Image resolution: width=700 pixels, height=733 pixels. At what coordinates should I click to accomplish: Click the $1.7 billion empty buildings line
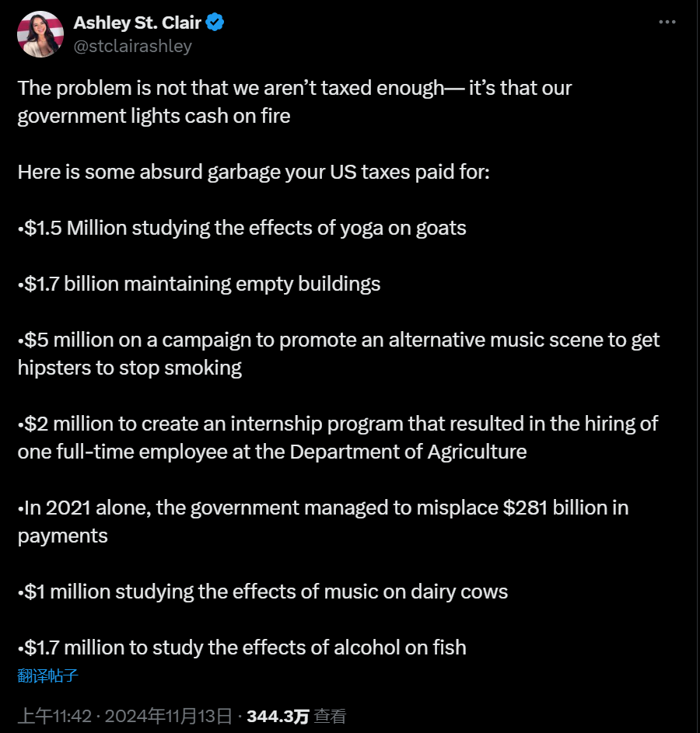point(199,284)
